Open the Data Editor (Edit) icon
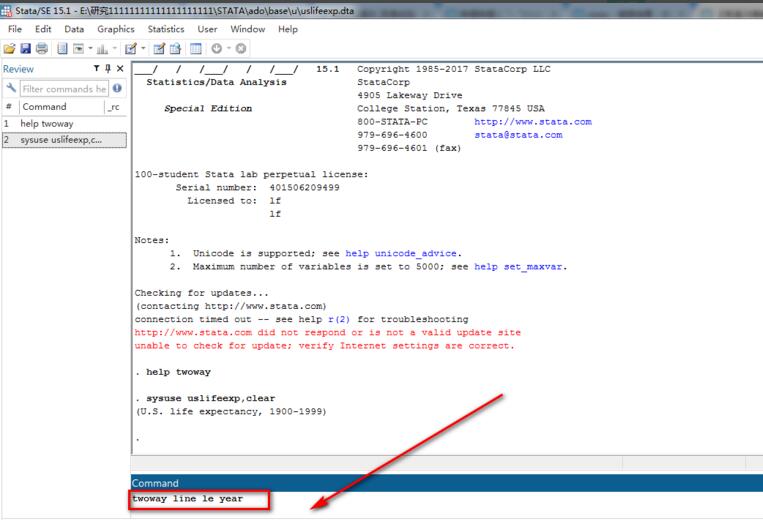The height and width of the screenshot is (523, 763). pyautogui.click(x=159, y=48)
